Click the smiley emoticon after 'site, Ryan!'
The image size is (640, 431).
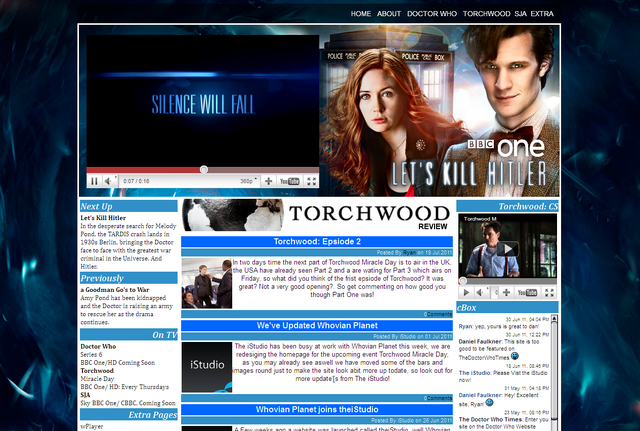click(x=489, y=403)
